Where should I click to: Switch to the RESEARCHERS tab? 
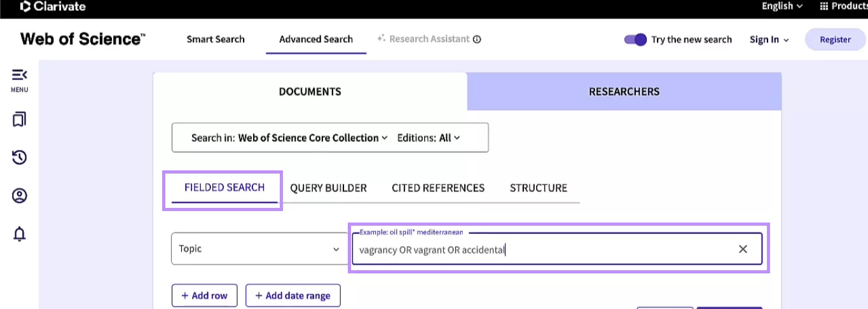point(624,92)
